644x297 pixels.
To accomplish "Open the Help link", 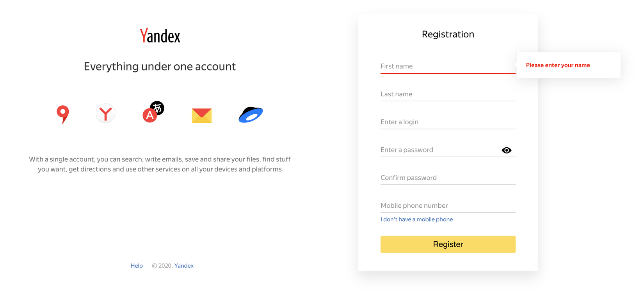I will (137, 266).
